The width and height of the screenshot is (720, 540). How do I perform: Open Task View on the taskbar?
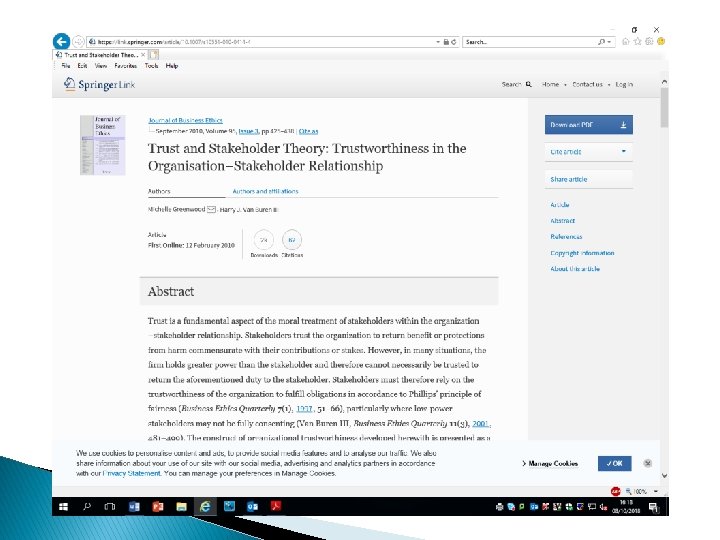(x=109, y=506)
